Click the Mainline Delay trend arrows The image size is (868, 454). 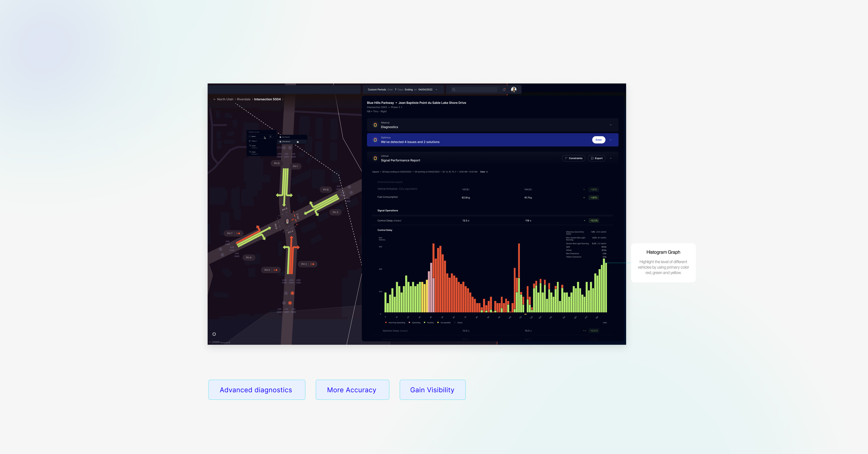tap(585, 331)
